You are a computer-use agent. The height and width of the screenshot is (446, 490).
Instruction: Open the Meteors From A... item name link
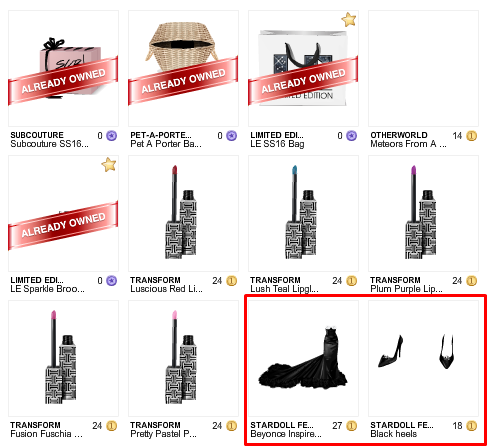[x=408, y=144]
